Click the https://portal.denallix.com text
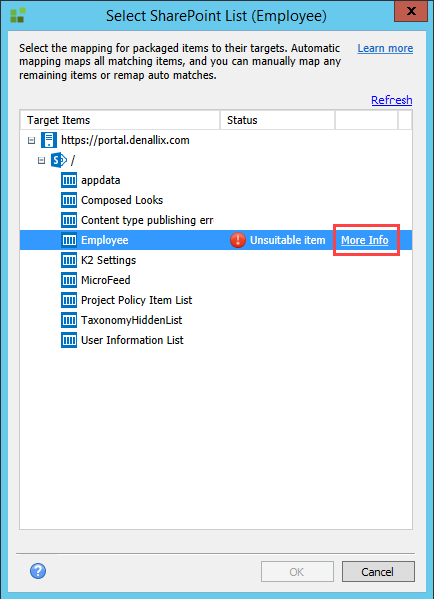The image size is (434, 599). coord(125,140)
